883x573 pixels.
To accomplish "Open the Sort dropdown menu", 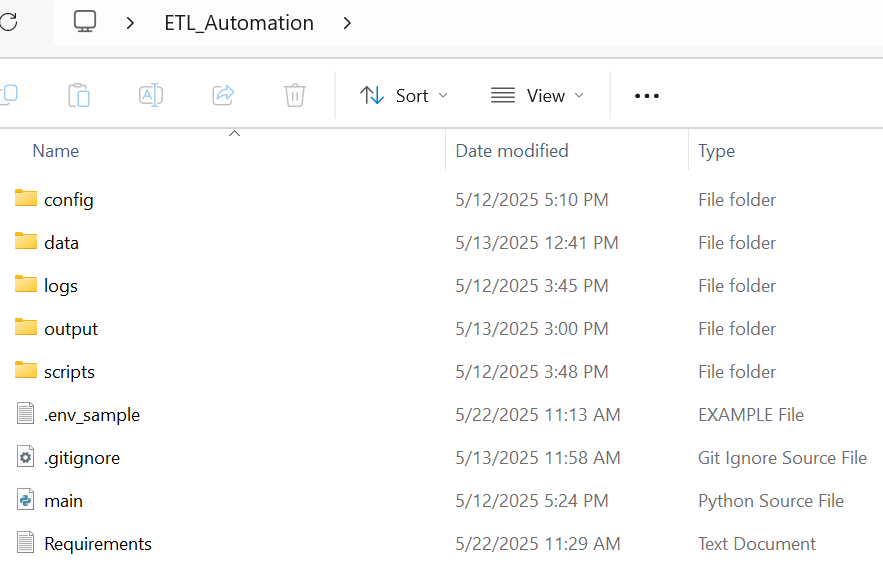I will pos(404,96).
